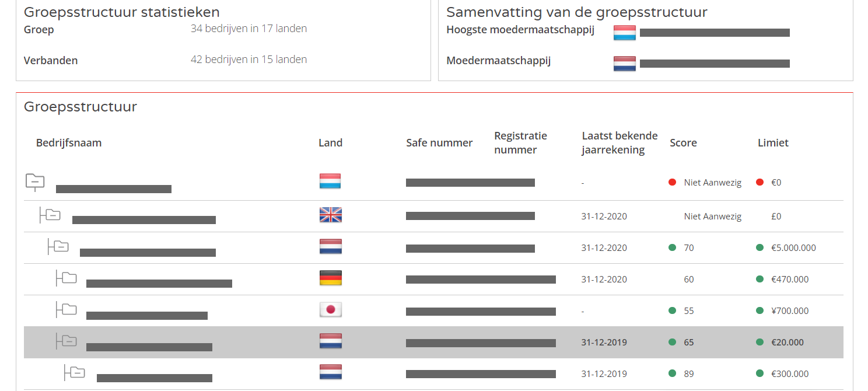Viewport: 868px width, 391px height.
Task: Click the Limiet column header
Action: [x=773, y=143]
